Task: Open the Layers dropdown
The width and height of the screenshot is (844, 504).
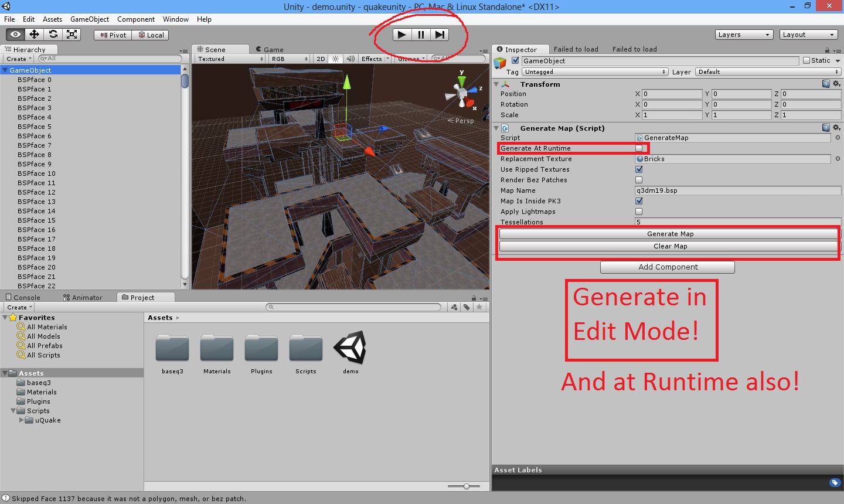Action: click(744, 35)
